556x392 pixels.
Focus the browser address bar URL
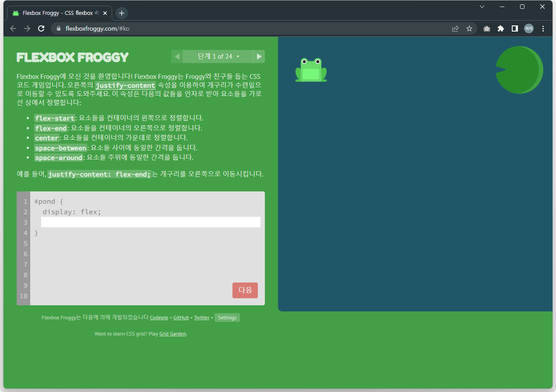coord(97,28)
